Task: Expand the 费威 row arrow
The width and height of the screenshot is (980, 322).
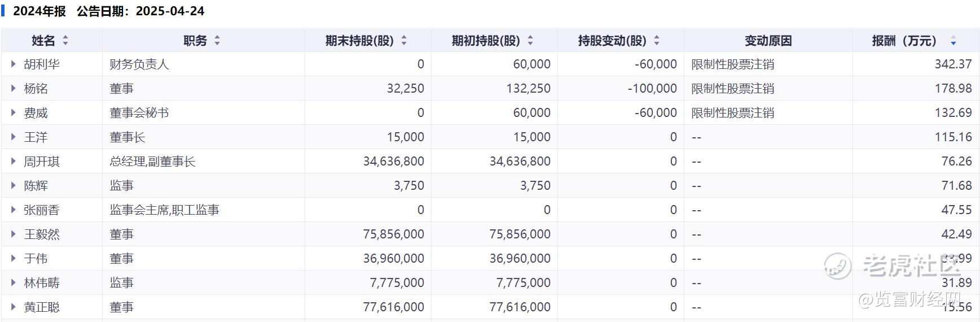Action: (14, 113)
